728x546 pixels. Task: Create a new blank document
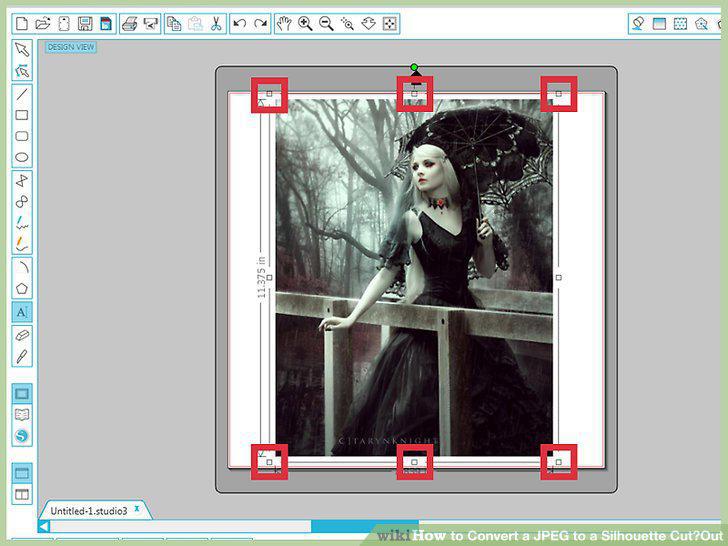pos(22,24)
